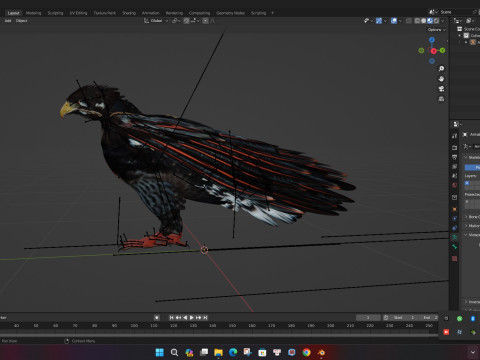The width and height of the screenshot is (480, 360).
Task: Toggle perspective/orthographic grid icon
Action: pyautogui.click(x=441, y=99)
